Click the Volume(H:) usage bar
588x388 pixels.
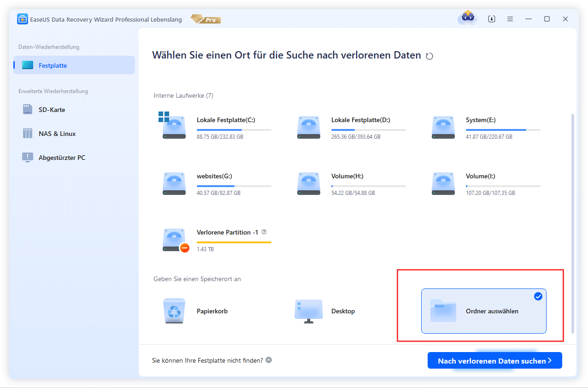pyautogui.click(x=369, y=186)
